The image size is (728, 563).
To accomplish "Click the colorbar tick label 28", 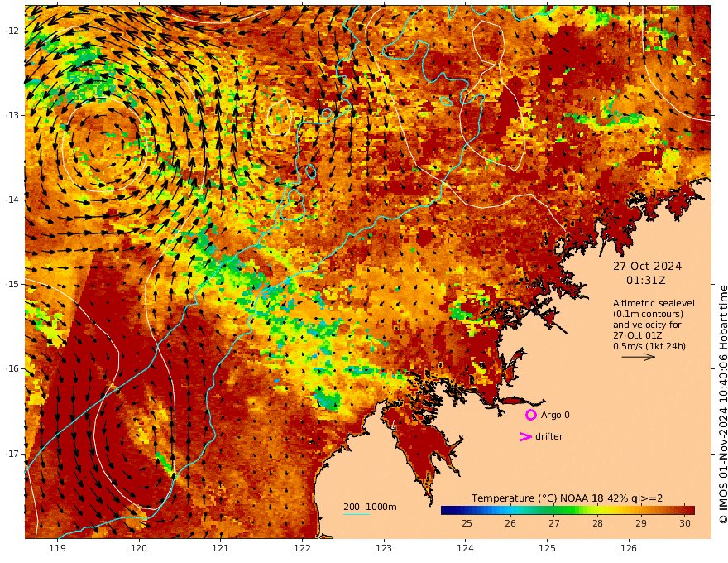I will [597, 523].
